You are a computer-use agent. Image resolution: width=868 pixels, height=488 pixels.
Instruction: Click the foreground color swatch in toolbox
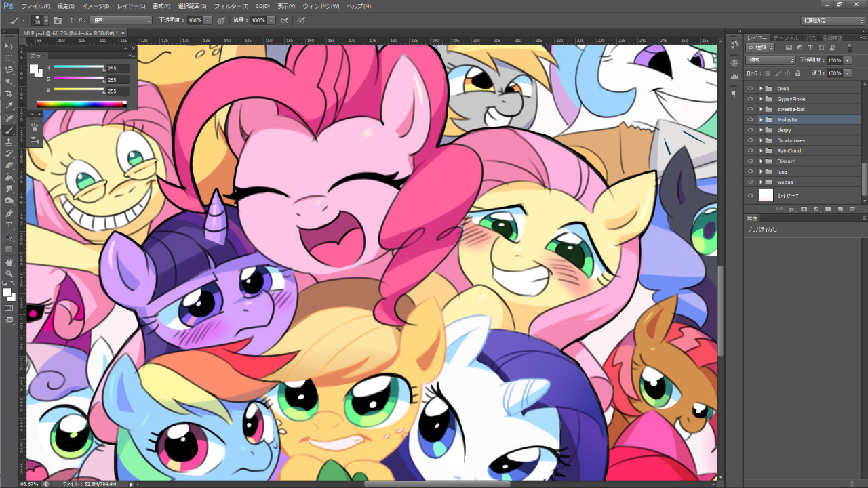pyautogui.click(x=6, y=292)
